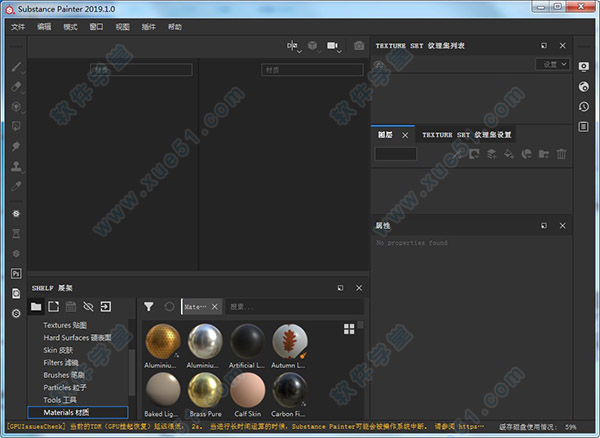Image resolution: width=600 pixels, height=438 pixels.
Task: Open the 设置 dropdown in Texture Set list
Action: 553,65
